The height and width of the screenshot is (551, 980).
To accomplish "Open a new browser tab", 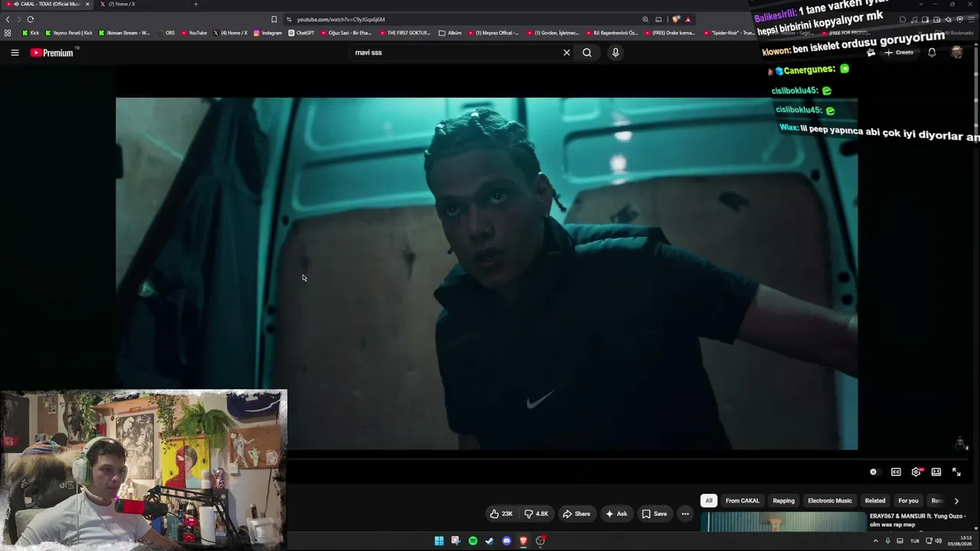I will pos(195,4).
